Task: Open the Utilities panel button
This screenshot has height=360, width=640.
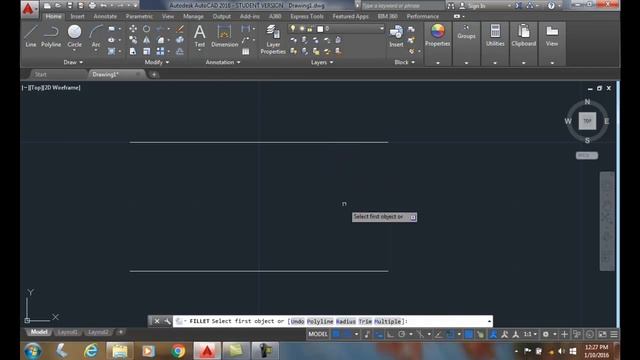Action: coord(495,44)
